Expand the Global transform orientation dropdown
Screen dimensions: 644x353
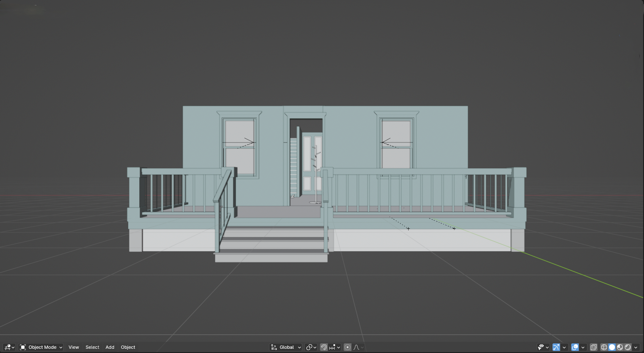point(286,347)
